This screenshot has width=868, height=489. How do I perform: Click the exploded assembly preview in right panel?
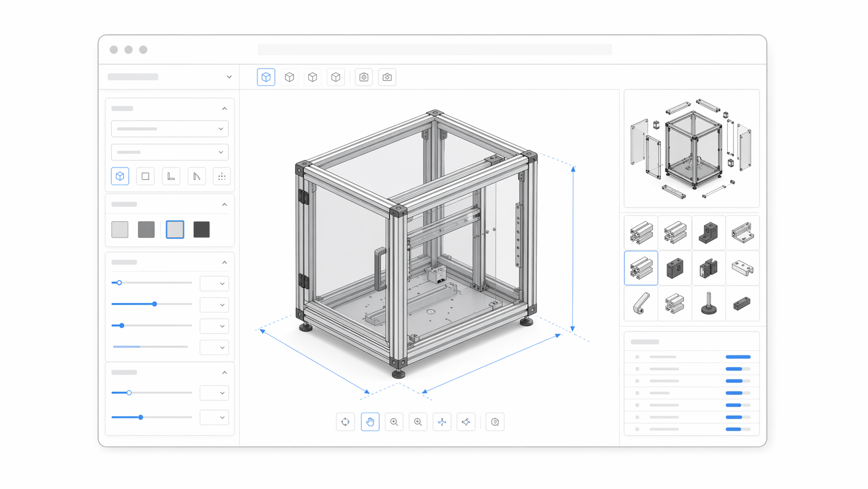click(691, 148)
